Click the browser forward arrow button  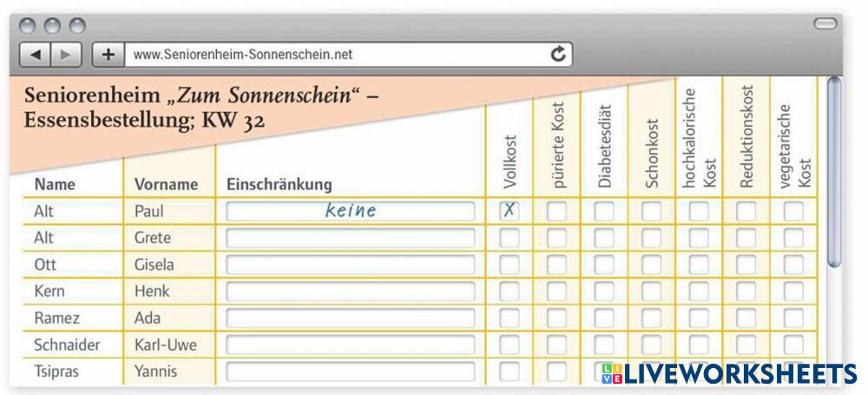pyautogui.click(x=63, y=54)
